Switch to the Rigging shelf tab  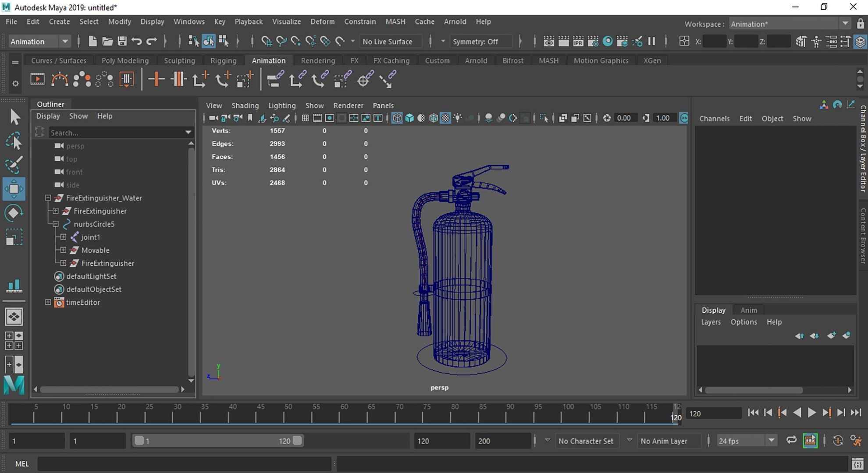click(x=223, y=60)
